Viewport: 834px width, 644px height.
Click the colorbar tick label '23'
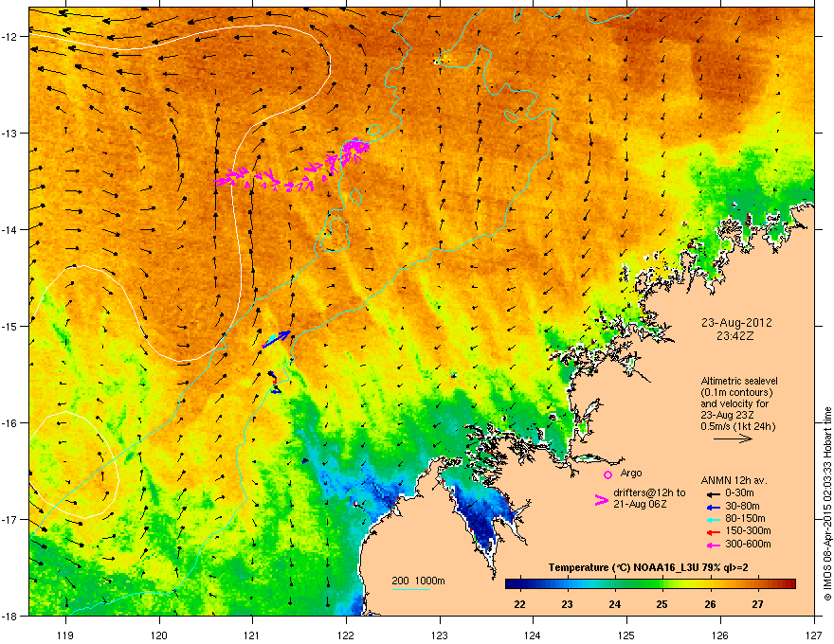(x=567, y=604)
